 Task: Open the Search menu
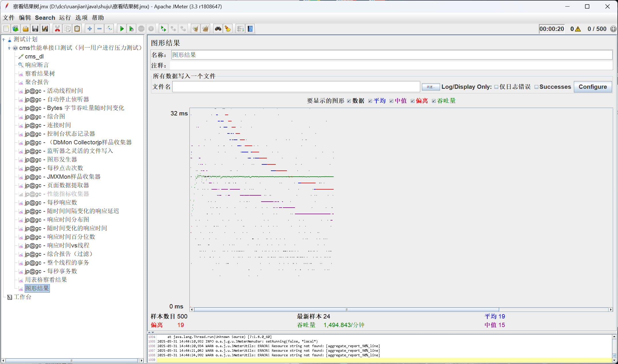pyautogui.click(x=45, y=18)
